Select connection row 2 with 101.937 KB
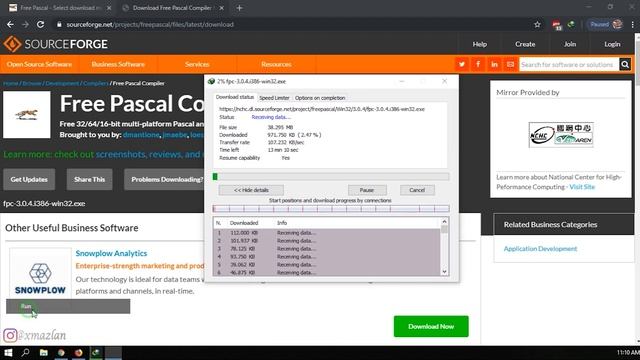Viewport: 640px width, 360px height. tap(327, 241)
